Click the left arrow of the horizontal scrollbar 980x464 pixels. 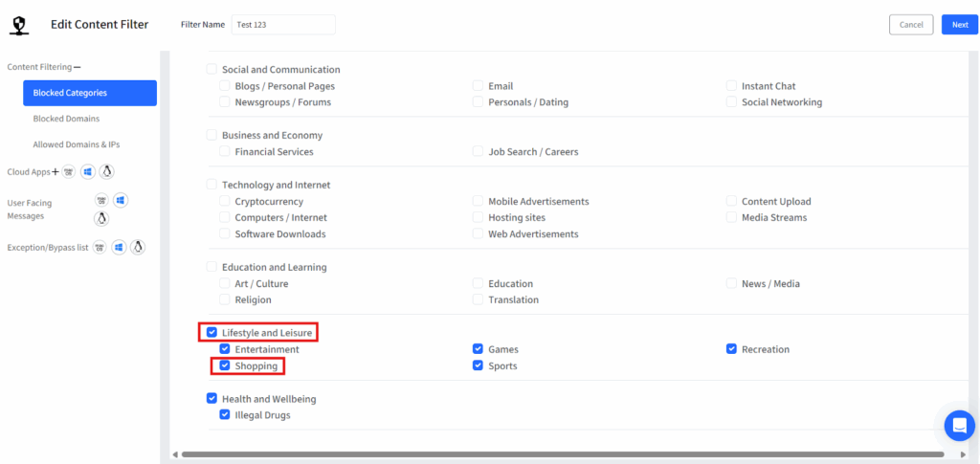(175, 454)
